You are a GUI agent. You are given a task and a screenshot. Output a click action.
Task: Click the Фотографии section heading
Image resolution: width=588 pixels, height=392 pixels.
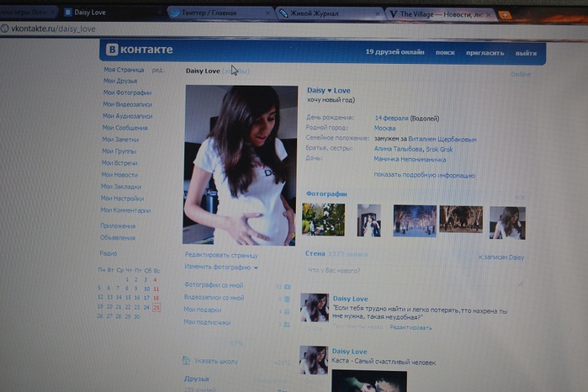(326, 194)
